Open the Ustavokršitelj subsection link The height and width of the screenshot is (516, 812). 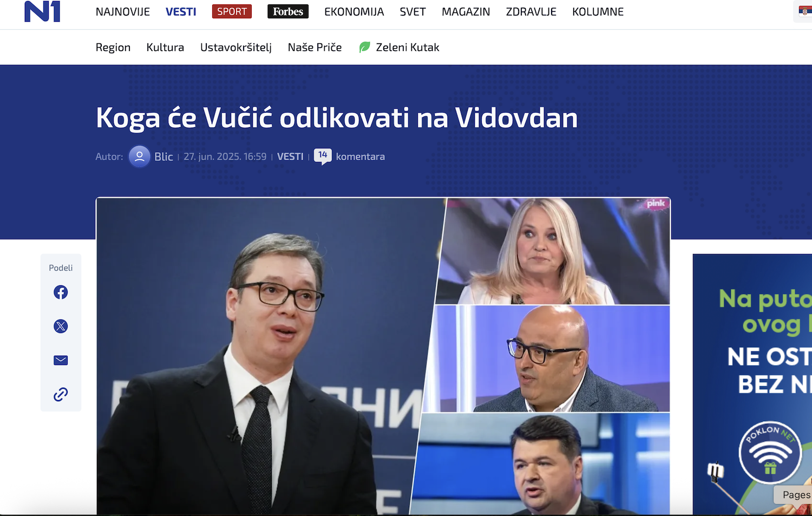point(236,47)
